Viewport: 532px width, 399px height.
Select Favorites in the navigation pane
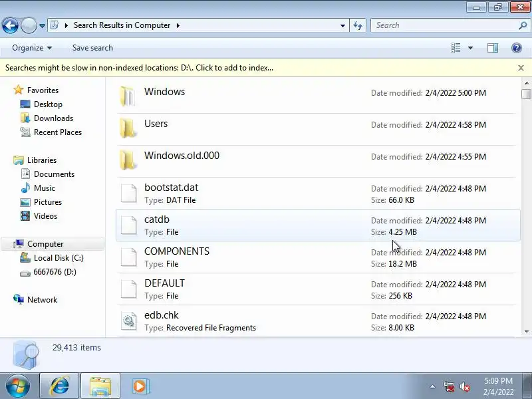tap(43, 90)
